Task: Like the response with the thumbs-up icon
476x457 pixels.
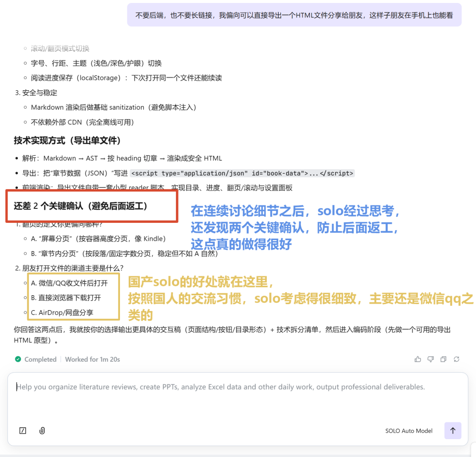Action: click(417, 359)
